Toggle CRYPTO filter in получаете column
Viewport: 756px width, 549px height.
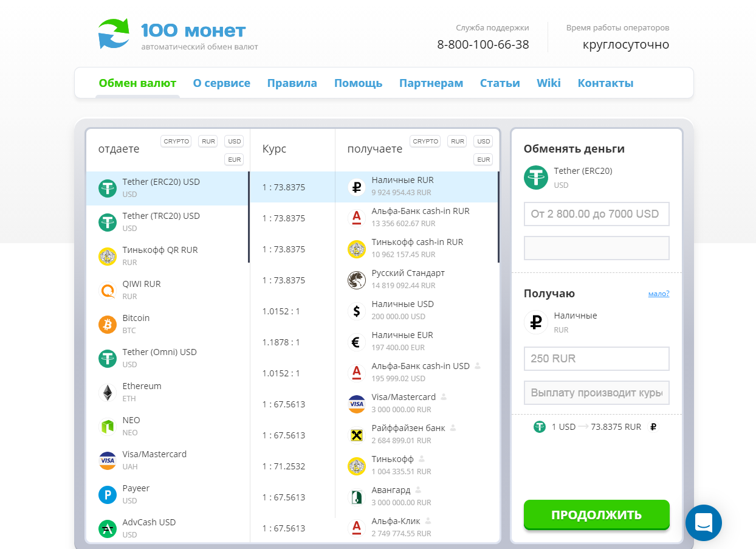[425, 141]
